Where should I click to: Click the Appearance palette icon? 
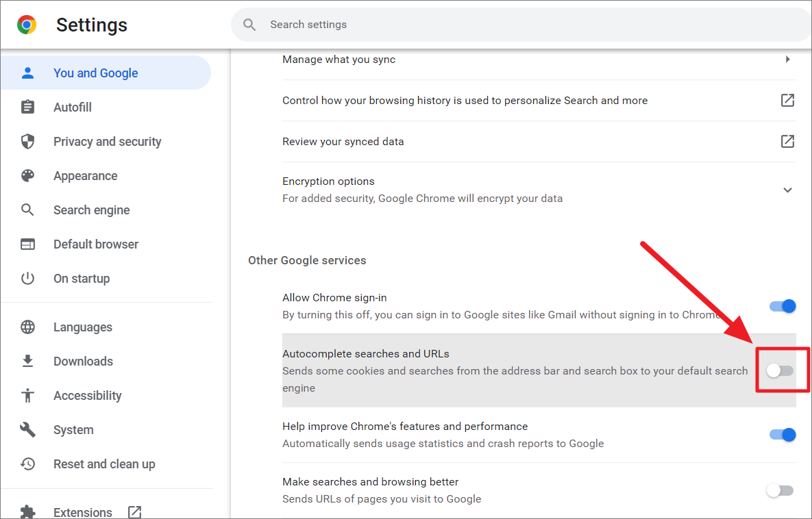27,176
